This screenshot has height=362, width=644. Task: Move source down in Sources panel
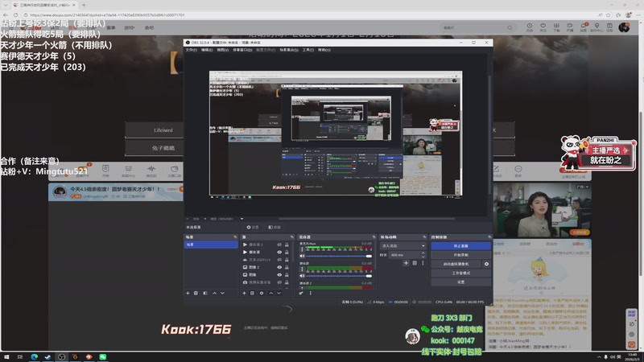click(x=279, y=293)
